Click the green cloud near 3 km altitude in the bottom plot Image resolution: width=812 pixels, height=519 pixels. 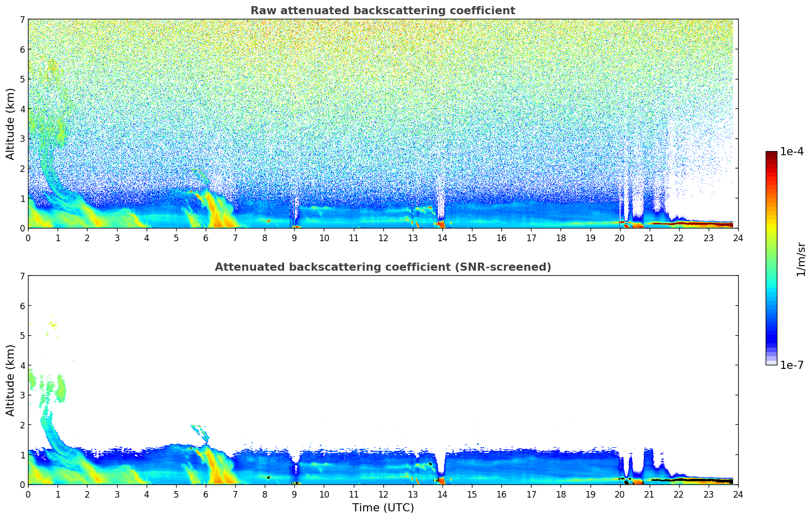tap(61, 389)
